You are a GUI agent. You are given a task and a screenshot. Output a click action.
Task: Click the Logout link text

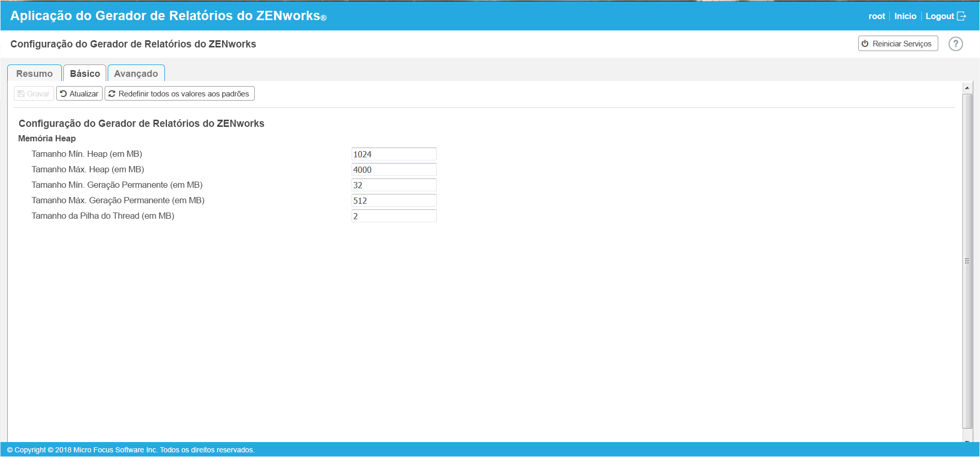pos(940,17)
